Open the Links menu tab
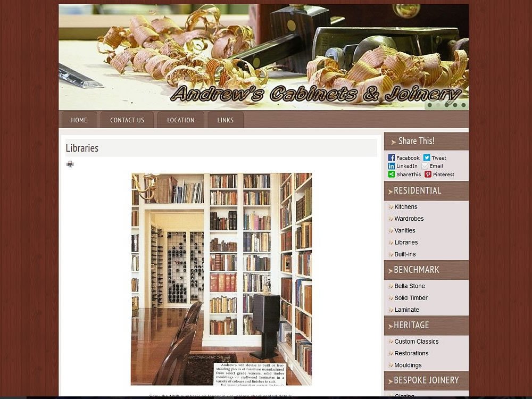Screen dimensions: 532x399 [225, 120]
